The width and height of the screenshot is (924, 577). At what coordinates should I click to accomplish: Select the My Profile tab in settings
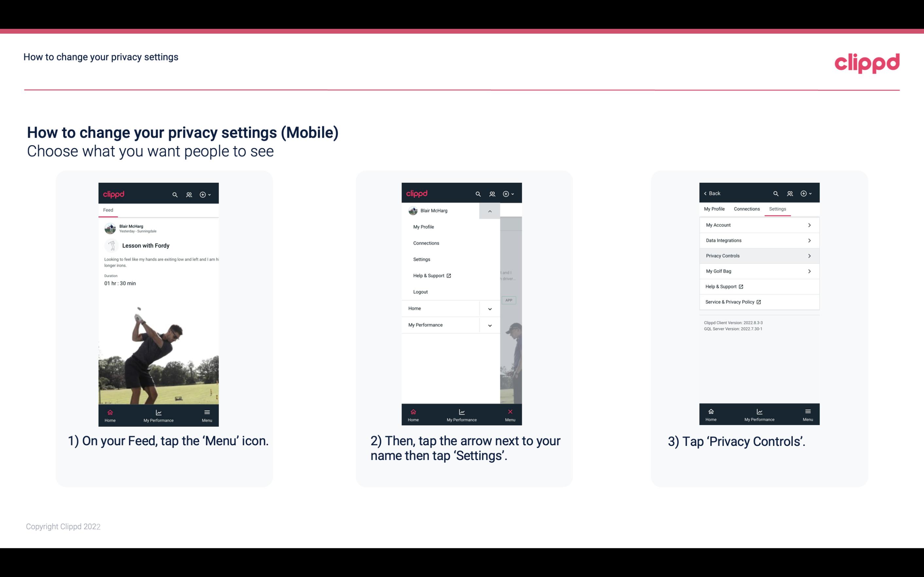[715, 209]
